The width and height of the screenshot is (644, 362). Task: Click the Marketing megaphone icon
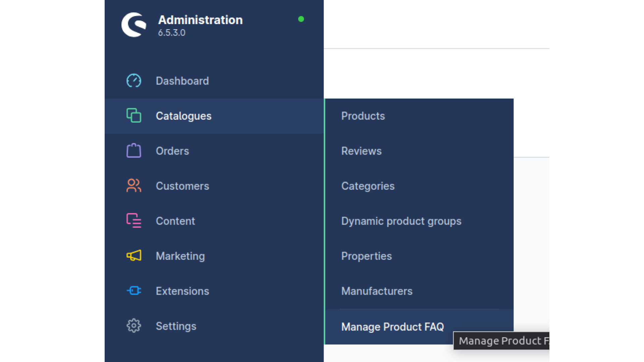134,256
